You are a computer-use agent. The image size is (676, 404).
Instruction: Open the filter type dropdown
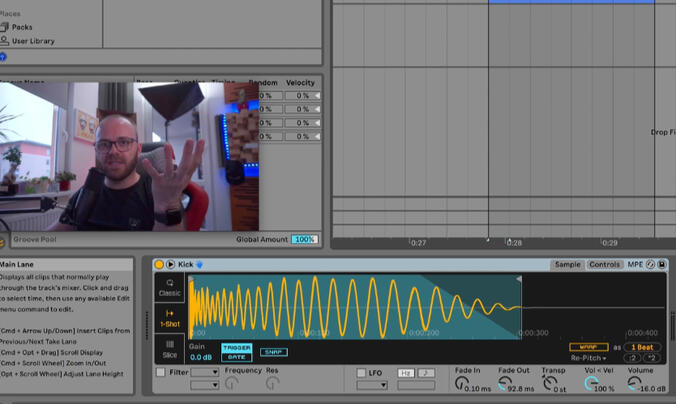204,372
